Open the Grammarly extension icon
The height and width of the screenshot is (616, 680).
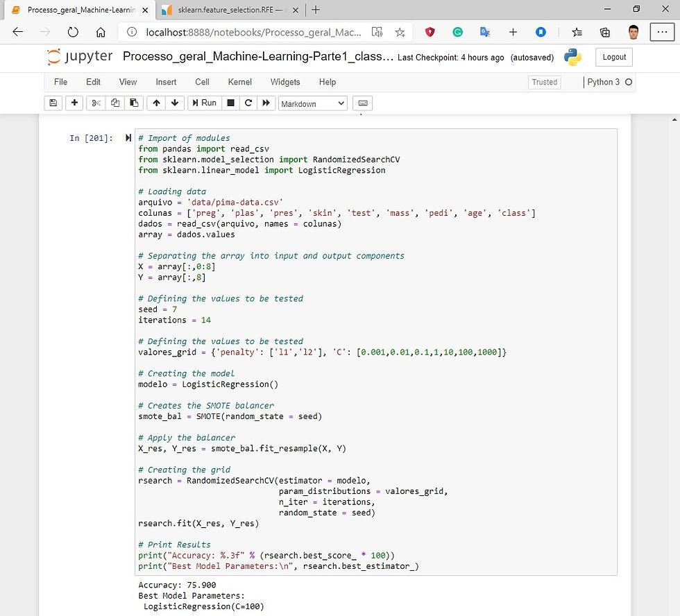click(457, 32)
